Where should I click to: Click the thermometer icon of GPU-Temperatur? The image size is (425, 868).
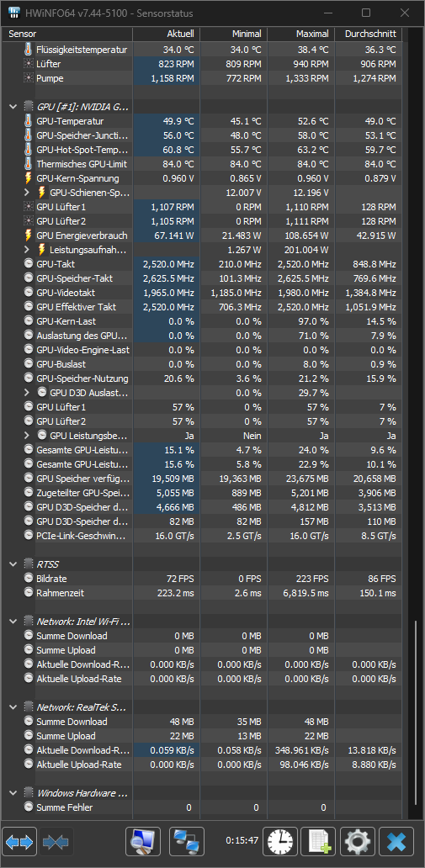(29, 121)
